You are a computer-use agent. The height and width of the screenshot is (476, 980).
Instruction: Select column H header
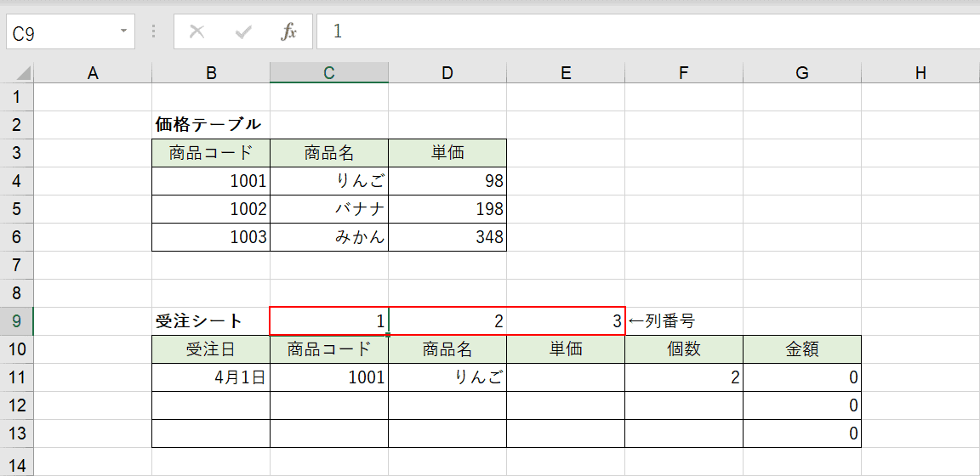click(920, 74)
